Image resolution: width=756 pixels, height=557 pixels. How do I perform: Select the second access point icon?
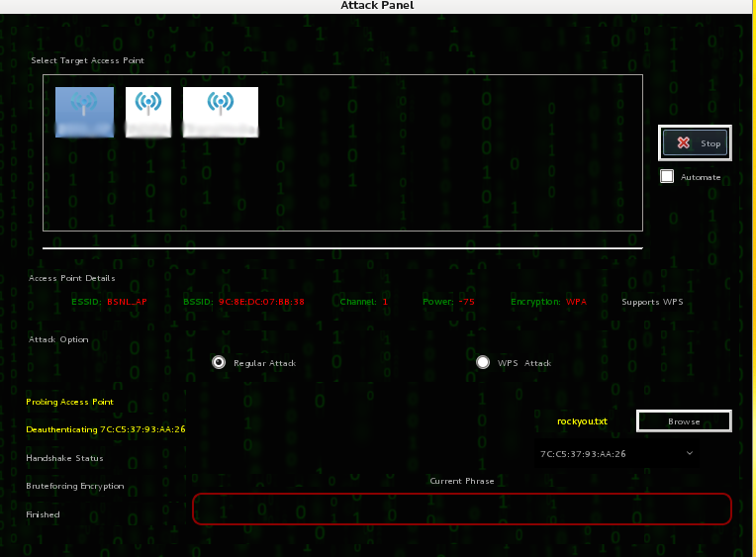point(148,112)
